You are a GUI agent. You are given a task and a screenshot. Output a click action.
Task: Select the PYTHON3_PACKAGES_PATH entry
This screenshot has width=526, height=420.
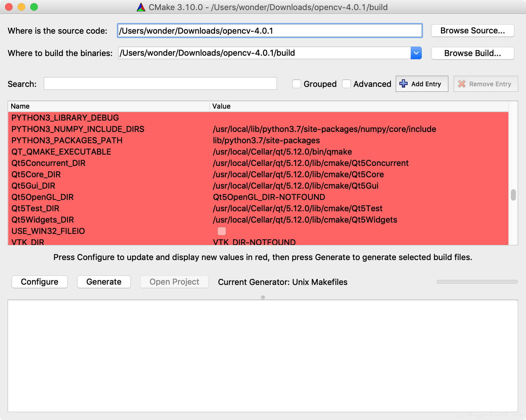(67, 140)
